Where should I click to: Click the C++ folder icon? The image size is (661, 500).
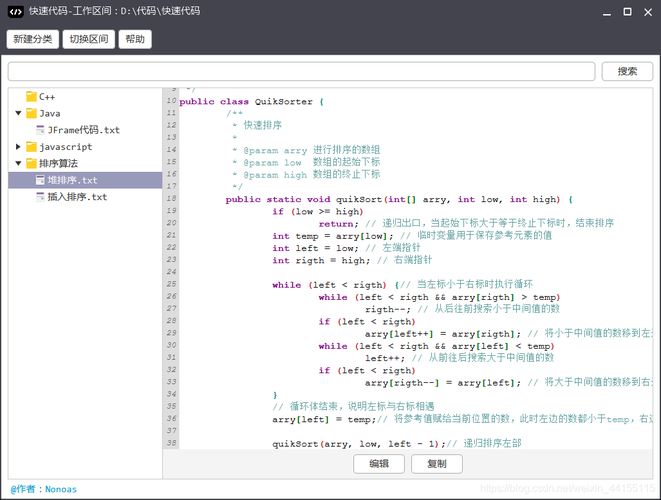click(31, 97)
